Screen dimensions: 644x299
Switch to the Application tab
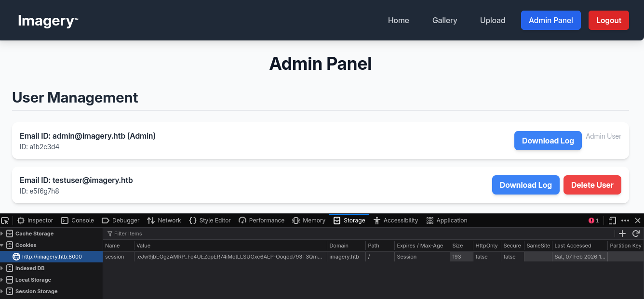tap(447, 220)
